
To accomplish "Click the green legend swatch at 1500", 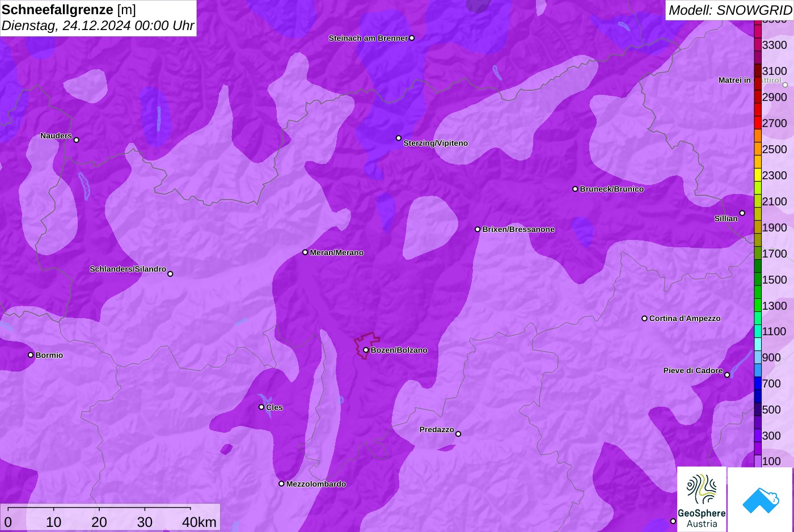I will (x=758, y=280).
